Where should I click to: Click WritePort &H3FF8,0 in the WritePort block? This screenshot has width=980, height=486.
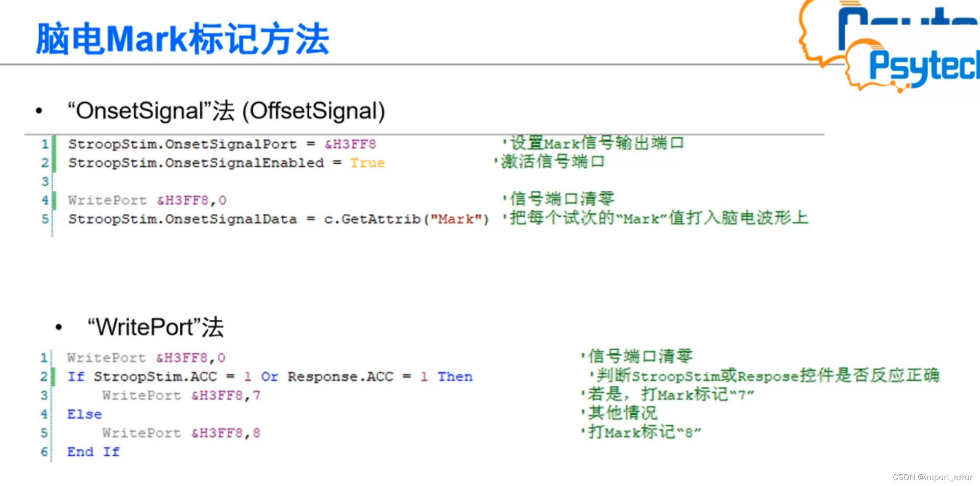146,358
